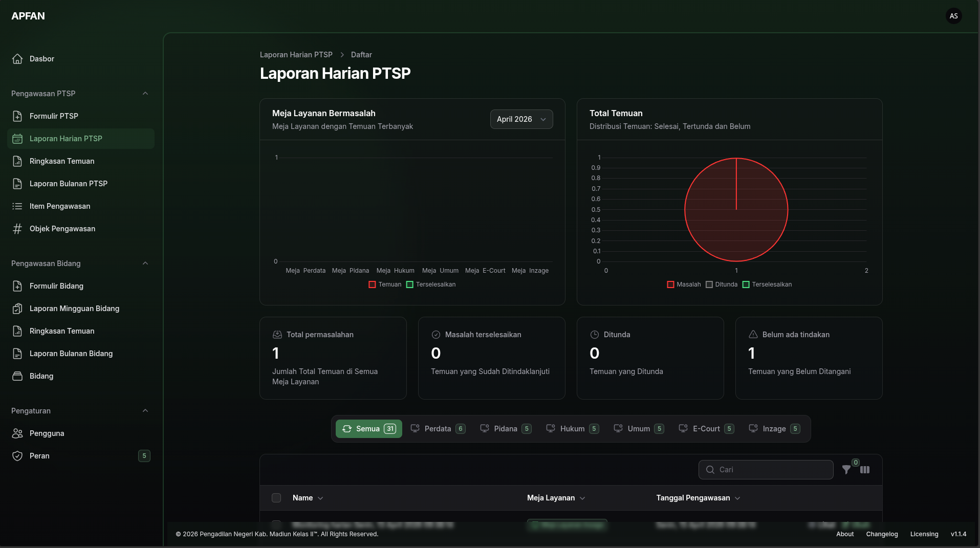Click the Ringkasan Temuan icon under Pengawasan PTSP
Screen dimensions: 980x548
pos(17,161)
